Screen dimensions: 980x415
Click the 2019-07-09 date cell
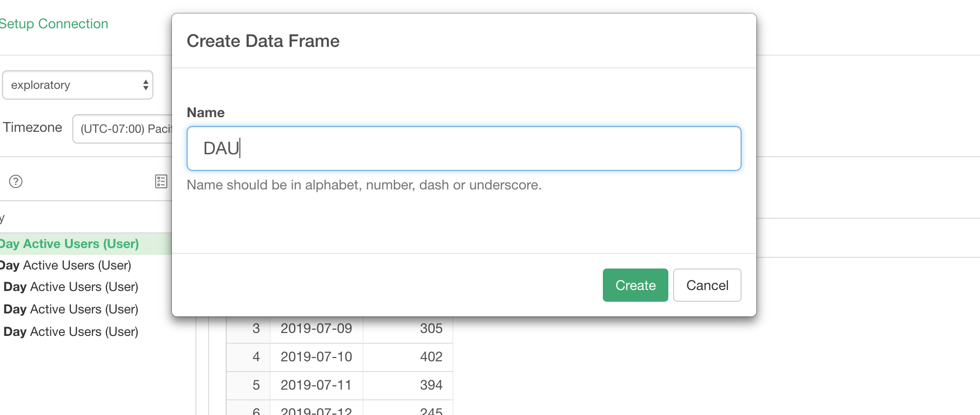pos(317,329)
